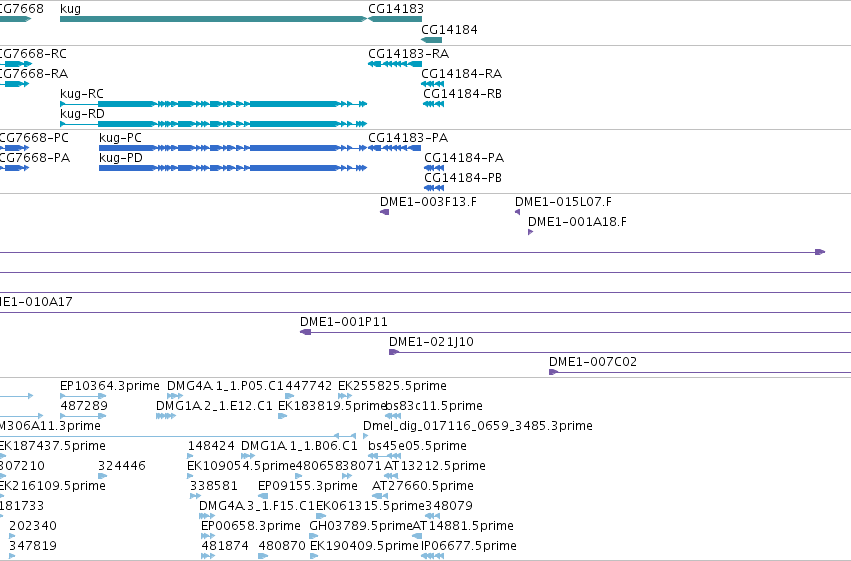Select CG14184-RB transcript glyph
851x561 pixels.
pyautogui.click(x=434, y=104)
